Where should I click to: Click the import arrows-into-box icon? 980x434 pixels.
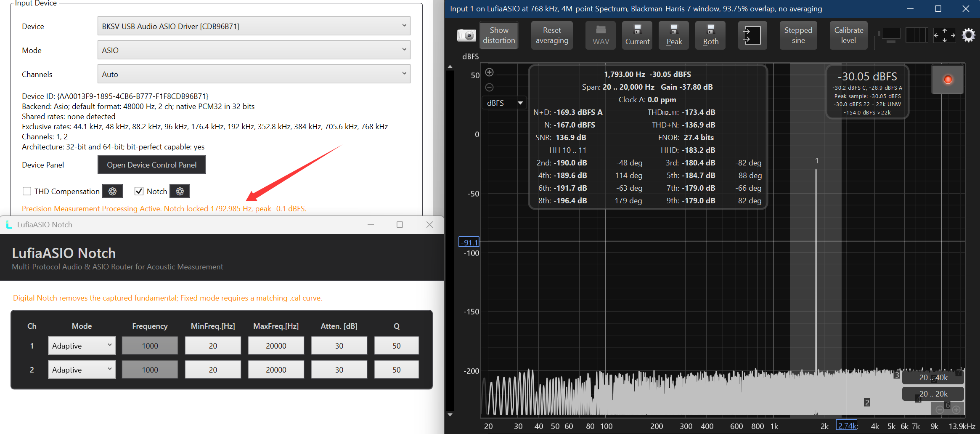coord(752,35)
